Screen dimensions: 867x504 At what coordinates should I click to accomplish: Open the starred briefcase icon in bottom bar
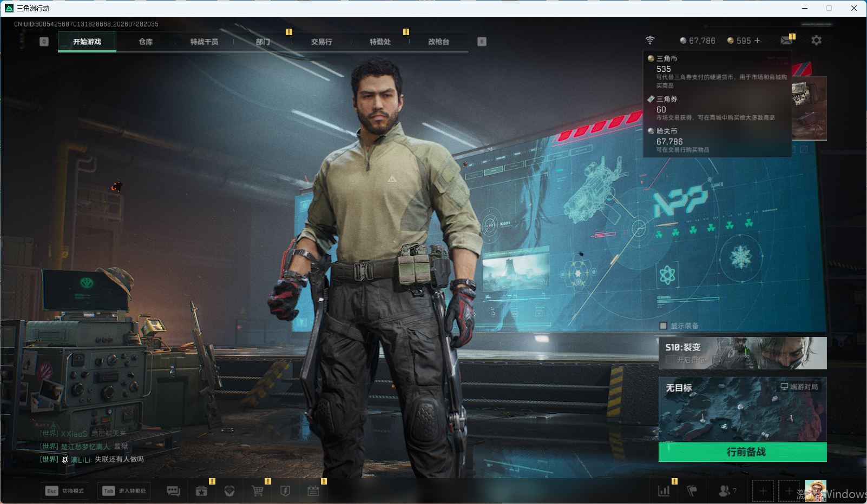[201, 491]
